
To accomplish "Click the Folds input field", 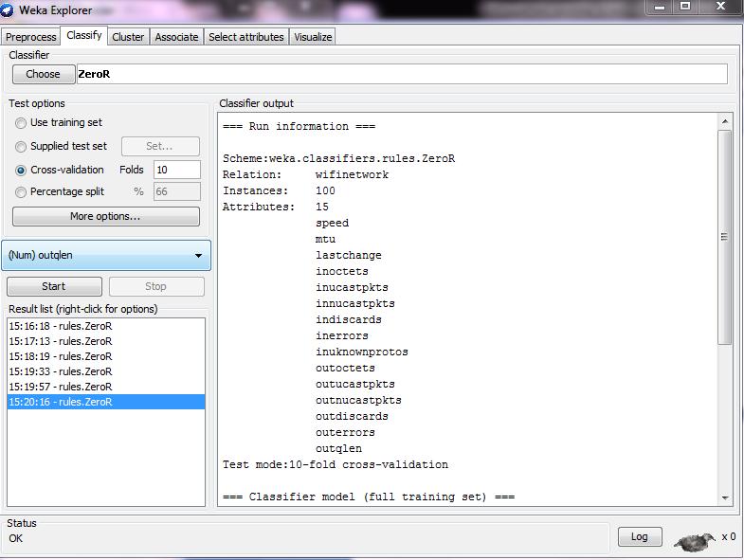I will click(177, 170).
